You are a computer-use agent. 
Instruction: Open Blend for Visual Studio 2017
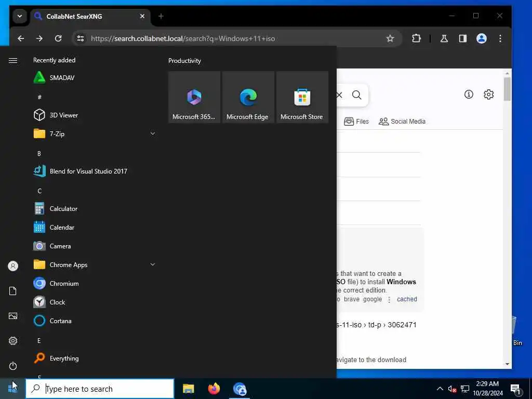click(95, 171)
